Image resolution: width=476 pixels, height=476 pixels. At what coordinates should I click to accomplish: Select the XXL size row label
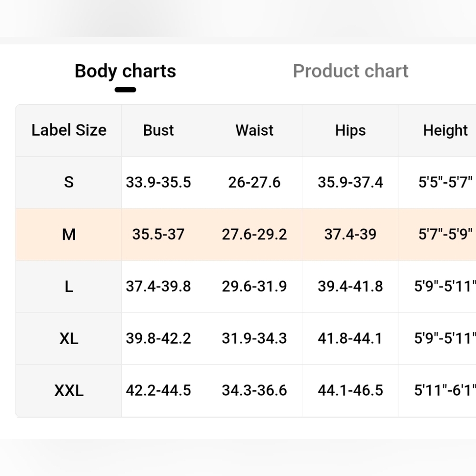point(69,390)
